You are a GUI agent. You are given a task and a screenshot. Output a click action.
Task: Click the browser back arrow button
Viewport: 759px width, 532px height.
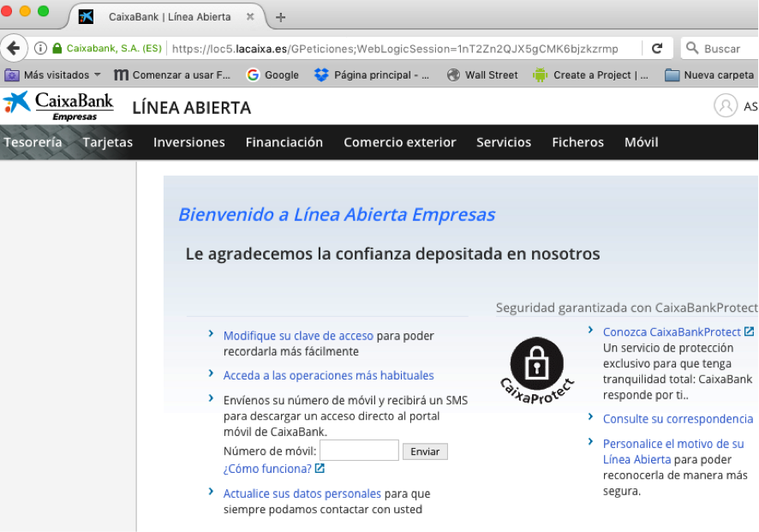pos(14,48)
